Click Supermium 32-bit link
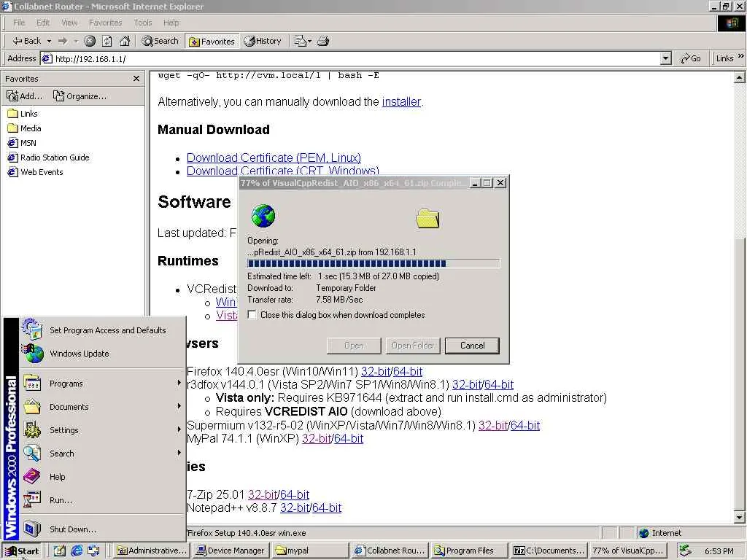The height and width of the screenshot is (560, 747). tap(493, 425)
